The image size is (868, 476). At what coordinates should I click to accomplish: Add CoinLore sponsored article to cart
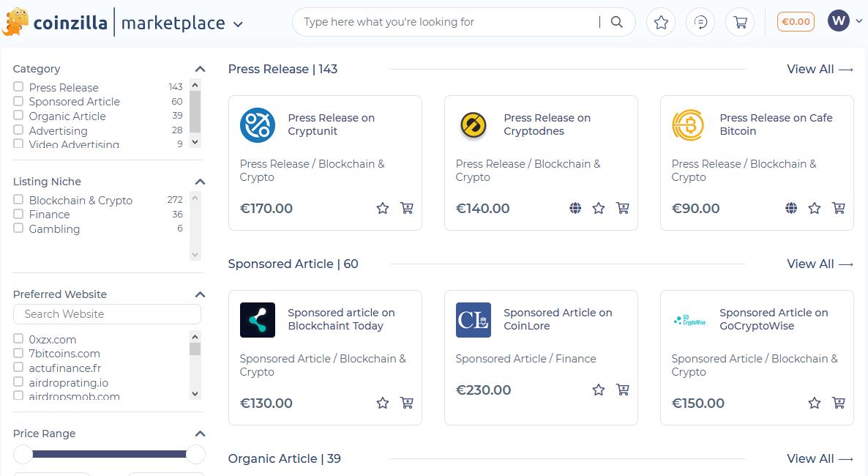[x=623, y=390]
